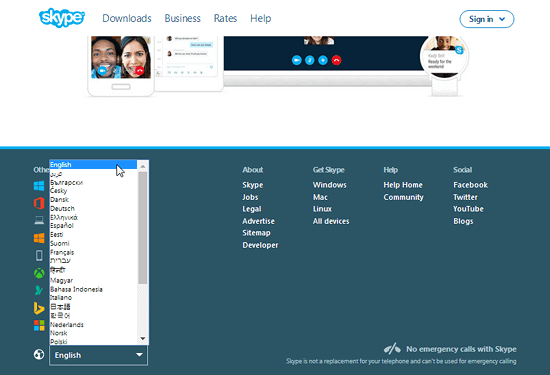Go to the Skype logo home link
The width and height of the screenshot is (550, 375).
coord(62,18)
